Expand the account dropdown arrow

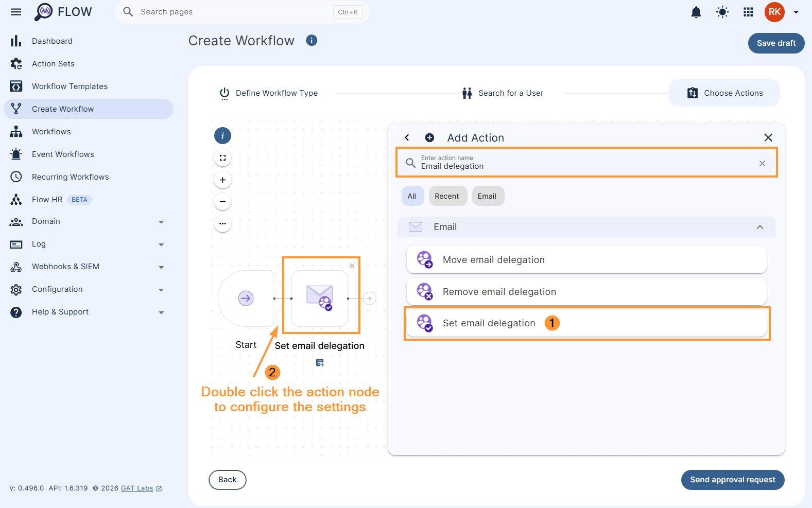(796, 12)
